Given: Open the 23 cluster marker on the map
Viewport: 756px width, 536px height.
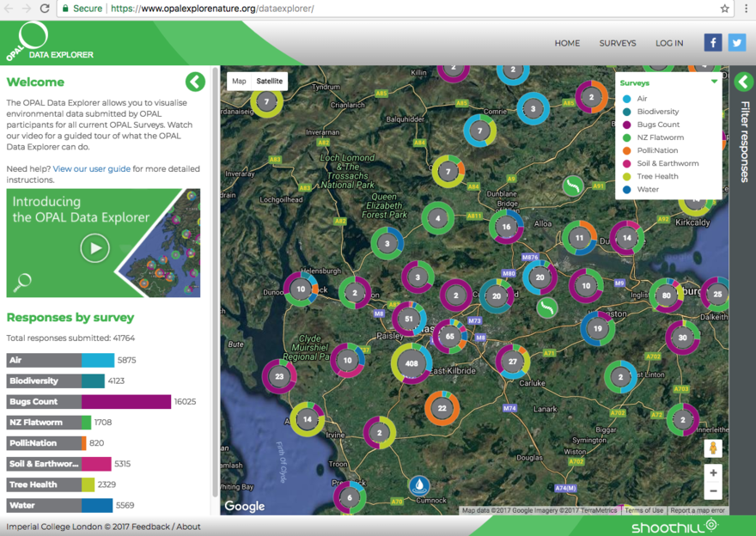Looking at the screenshot, I should 279,376.
